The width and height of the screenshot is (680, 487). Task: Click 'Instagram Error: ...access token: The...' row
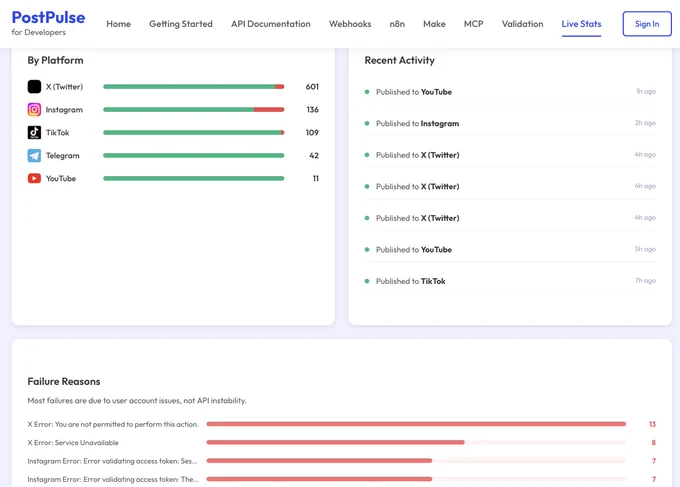pyautogui.click(x=341, y=479)
